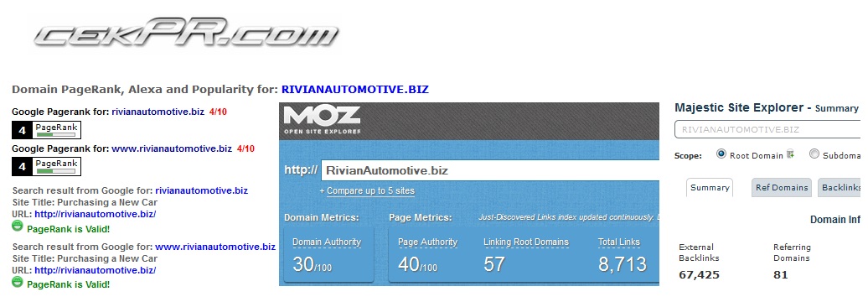Click the 57 linking root domains value

pos(494,263)
